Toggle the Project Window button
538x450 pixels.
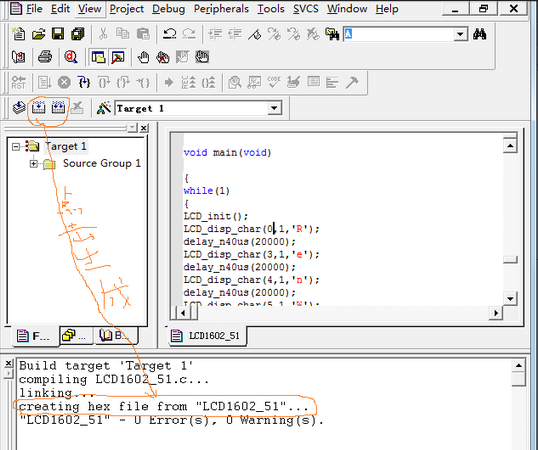pos(98,57)
